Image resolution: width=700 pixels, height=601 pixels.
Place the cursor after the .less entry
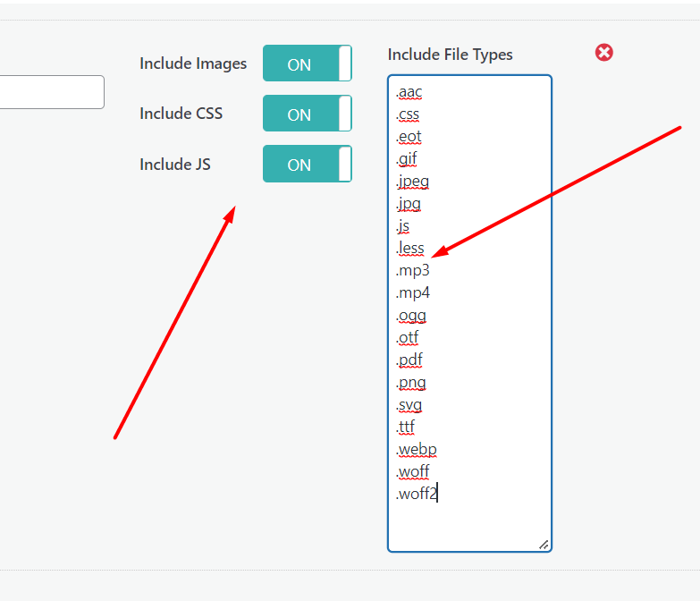[x=425, y=249]
